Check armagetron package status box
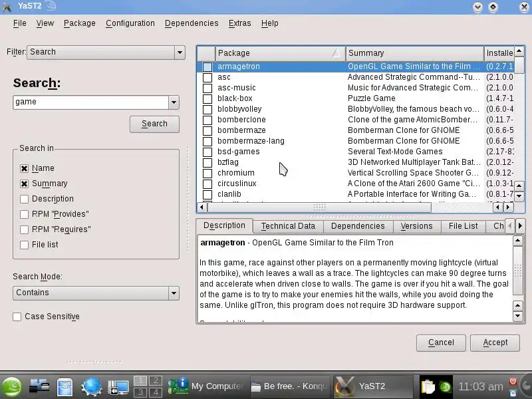This screenshot has width=532, height=399. pos(207,67)
